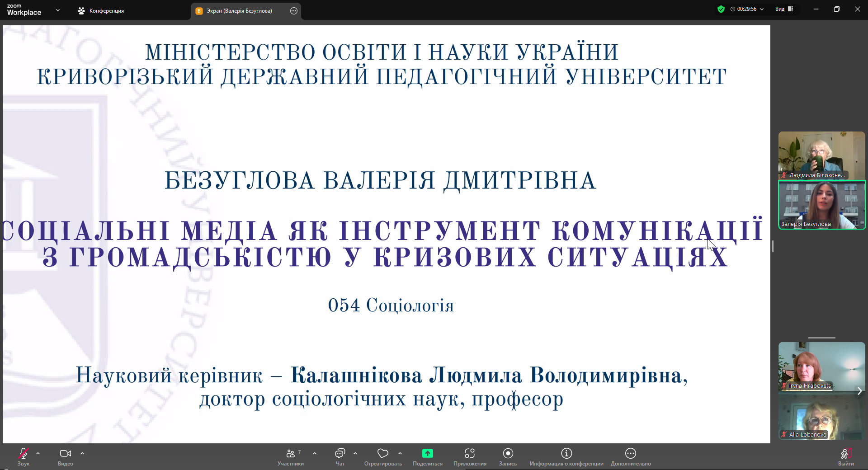Click Отреагировать reactions heart icon
This screenshot has height=470, width=868.
[383, 453]
